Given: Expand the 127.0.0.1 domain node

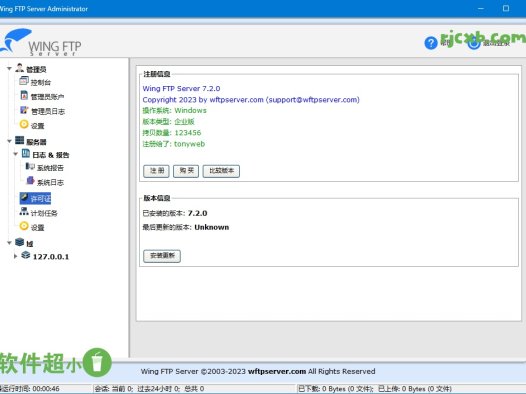Looking at the screenshot, I should [15, 256].
